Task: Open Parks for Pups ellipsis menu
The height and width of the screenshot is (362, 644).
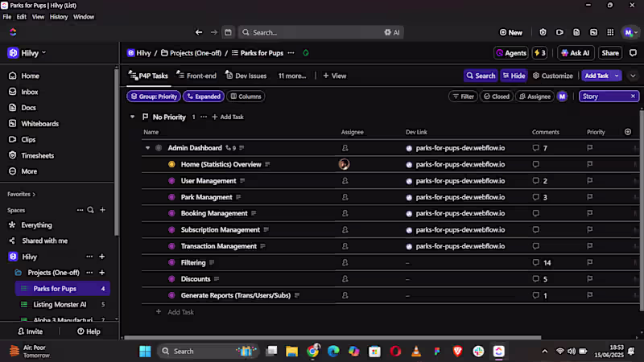Action: click(291, 53)
